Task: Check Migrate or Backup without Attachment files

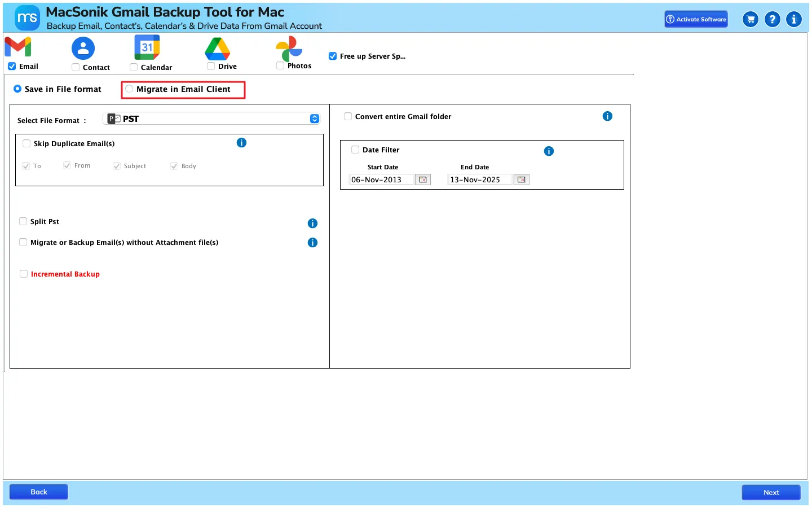Action: point(23,242)
